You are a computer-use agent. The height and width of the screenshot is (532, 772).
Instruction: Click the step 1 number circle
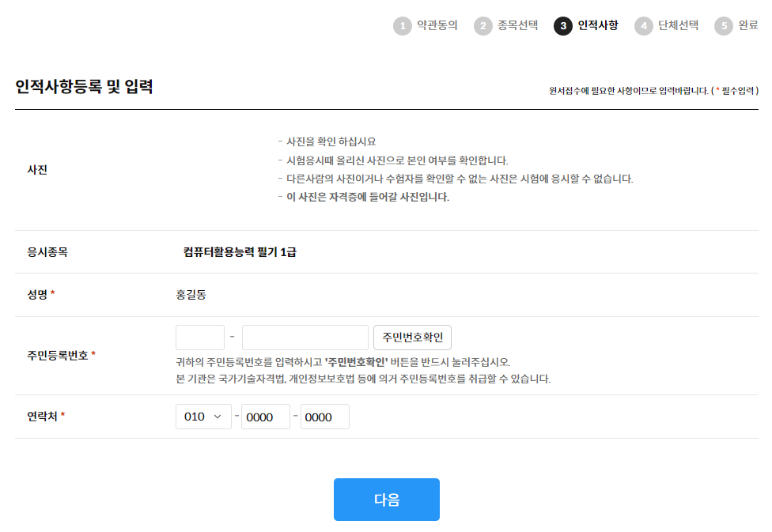pyautogui.click(x=403, y=26)
